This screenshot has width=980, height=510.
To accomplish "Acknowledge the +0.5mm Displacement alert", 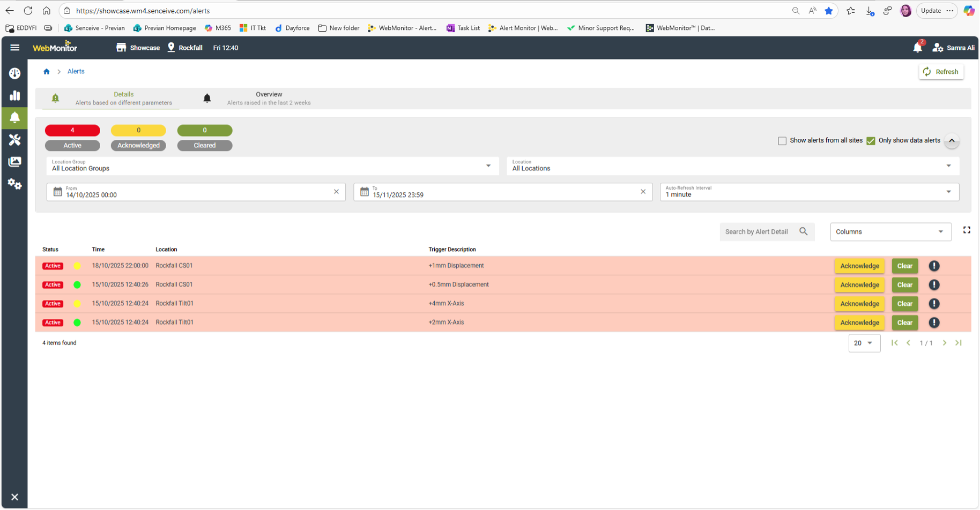I will [859, 285].
